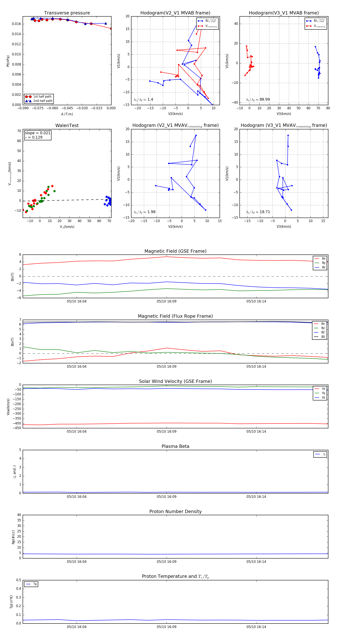Click 'Hodogram (V3_V1 MVAV remaining frame)' title

coord(284,125)
